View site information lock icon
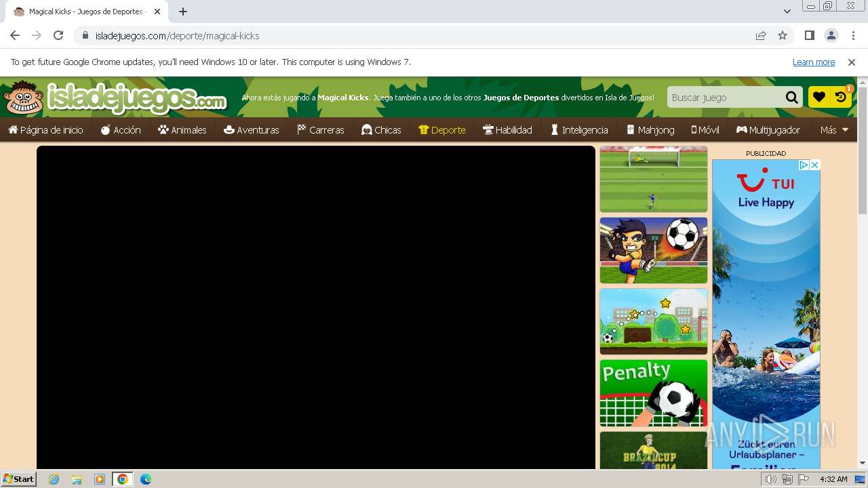The width and height of the screenshot is (868, 488). [x=85, y=35]
